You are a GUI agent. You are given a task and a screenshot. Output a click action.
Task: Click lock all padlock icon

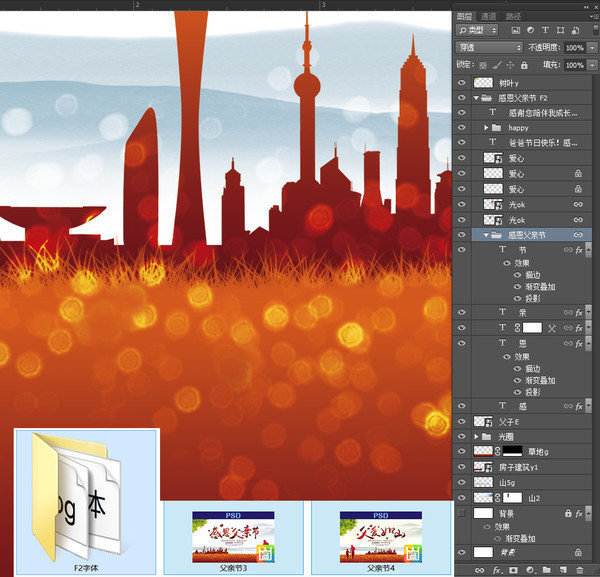(x=524, y=65)
